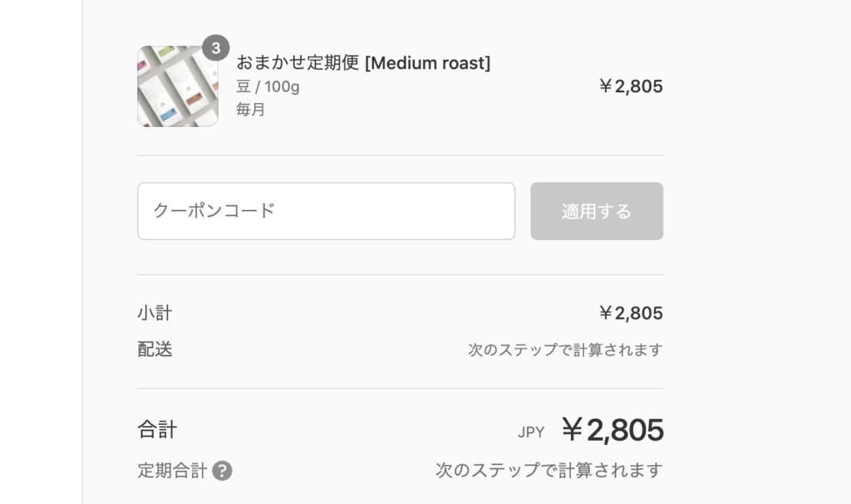Click the 配送 shipping label

click(155, 350)
